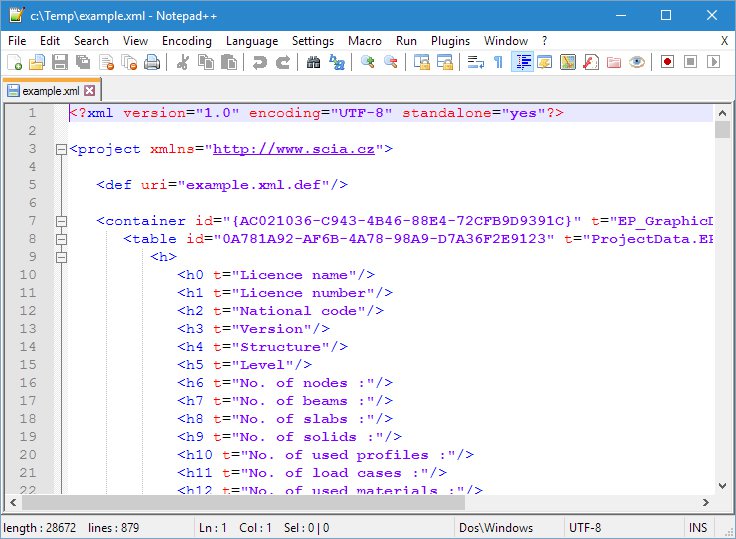Select the example.xml tab
This screenshot has height=539, width=736.
tap(51, 91)
